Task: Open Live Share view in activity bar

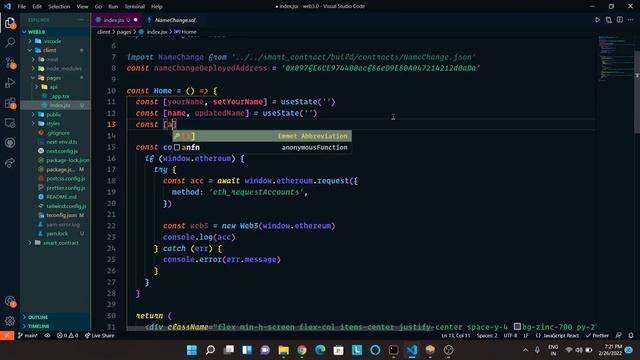Action: tap(10, 163)
